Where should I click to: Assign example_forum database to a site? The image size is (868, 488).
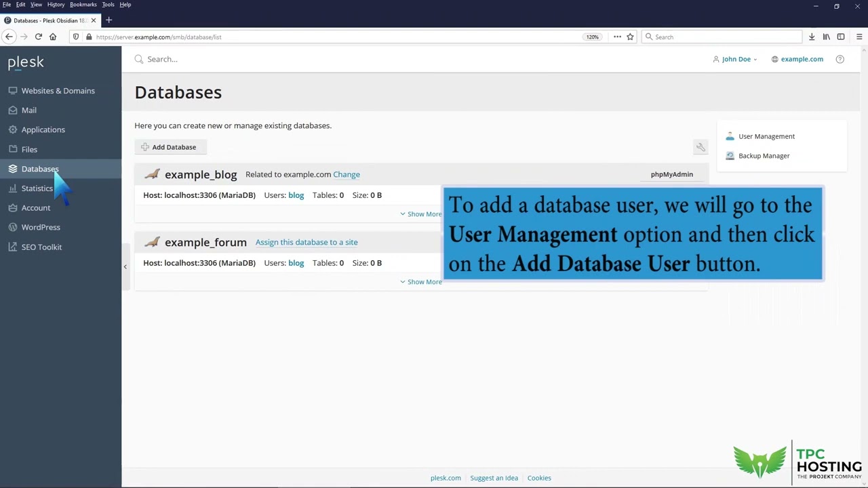click(x=307, y=242)
